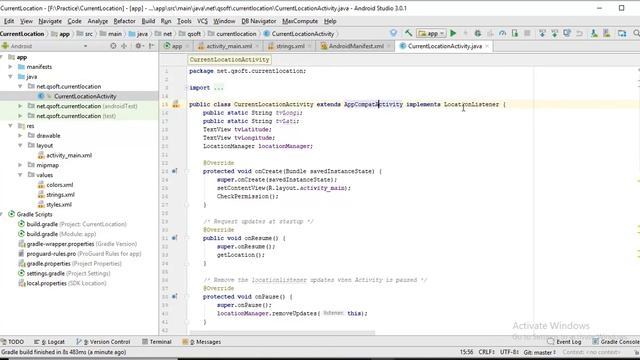Click Collapse All icon in Project panel
The height and width of the screenshot is (360, 640).
coord(124,46)
